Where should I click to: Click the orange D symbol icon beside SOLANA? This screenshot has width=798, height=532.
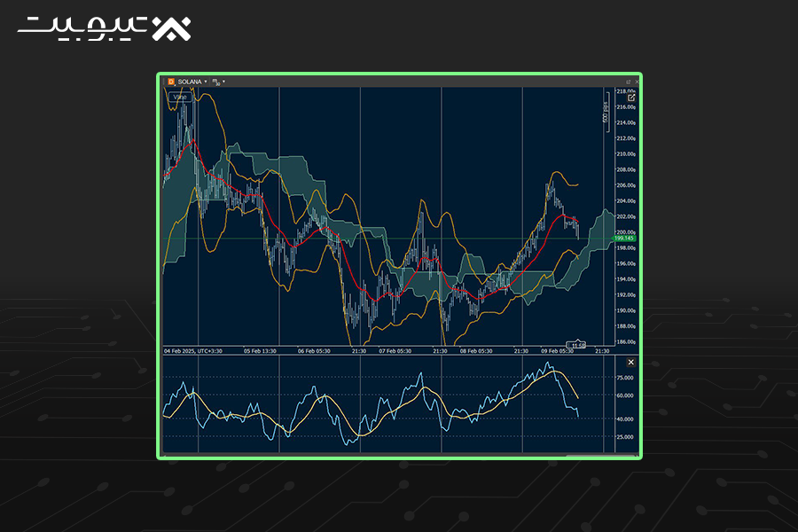click(x=171, y=82)
